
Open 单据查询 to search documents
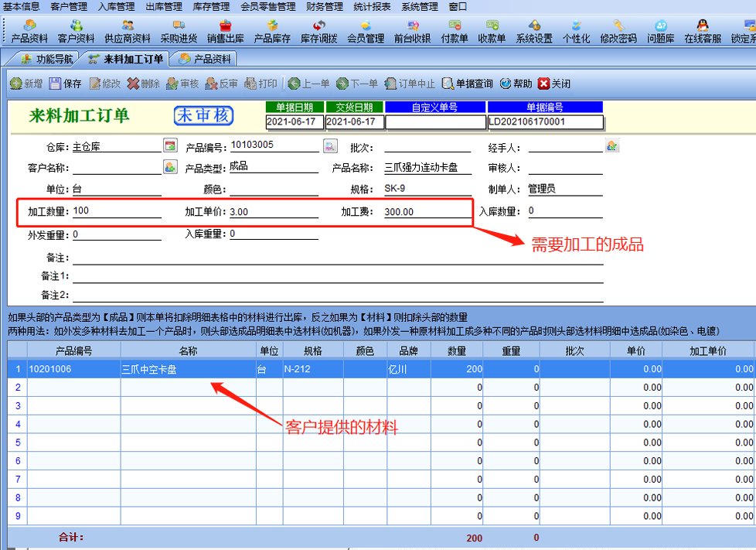[467, 84]
